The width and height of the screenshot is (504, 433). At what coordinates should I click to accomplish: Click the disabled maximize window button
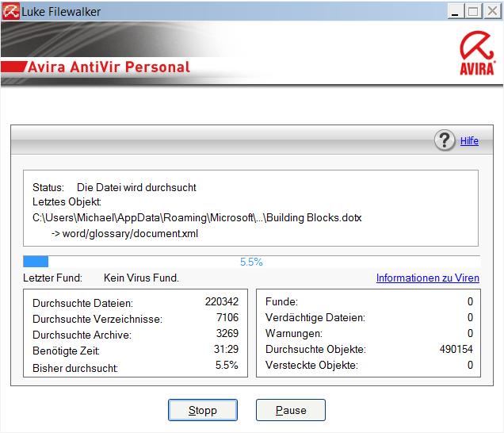[473, 11]
